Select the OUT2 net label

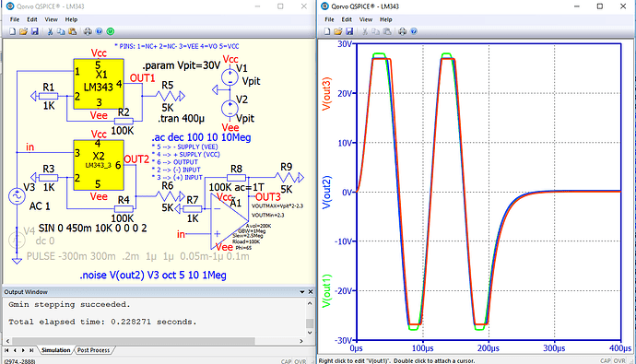(x=136, y=159)
